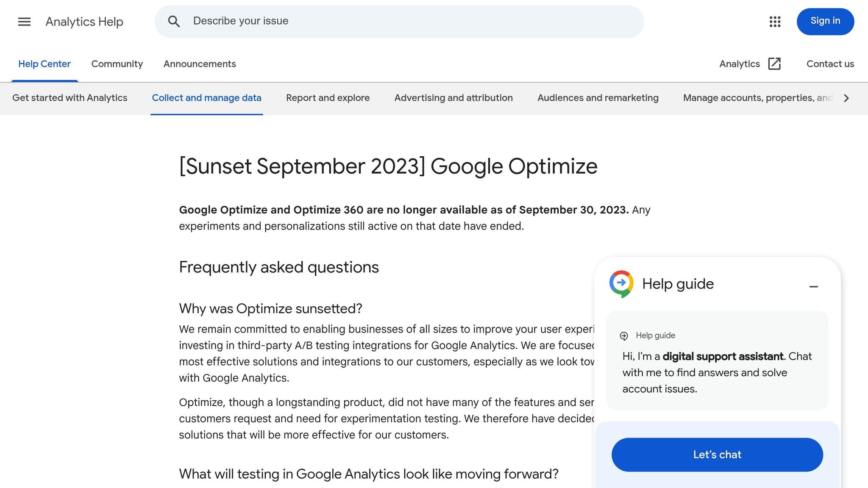Click the Sign in button
This screenshot has width=868, height=488.
(x=825, y=21)
